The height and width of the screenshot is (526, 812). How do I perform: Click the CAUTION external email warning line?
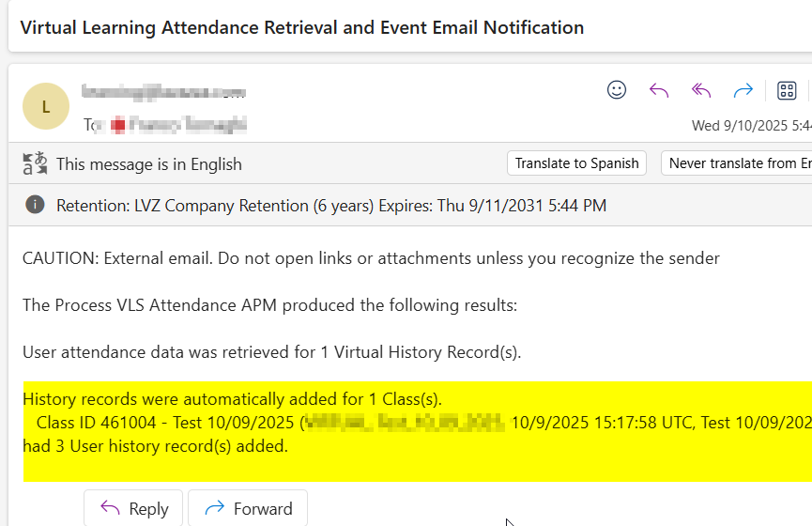click(x=371, y=258)
